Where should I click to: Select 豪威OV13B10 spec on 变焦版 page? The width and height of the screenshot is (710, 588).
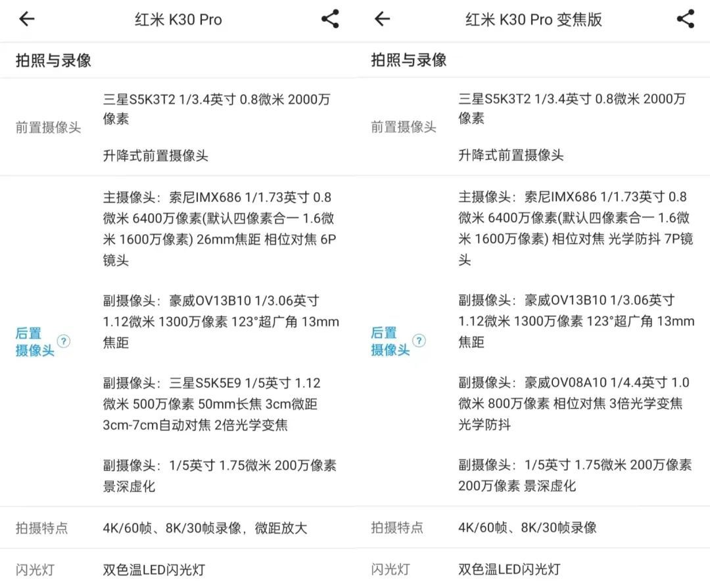pyautogui.click(x=577, y=321)
